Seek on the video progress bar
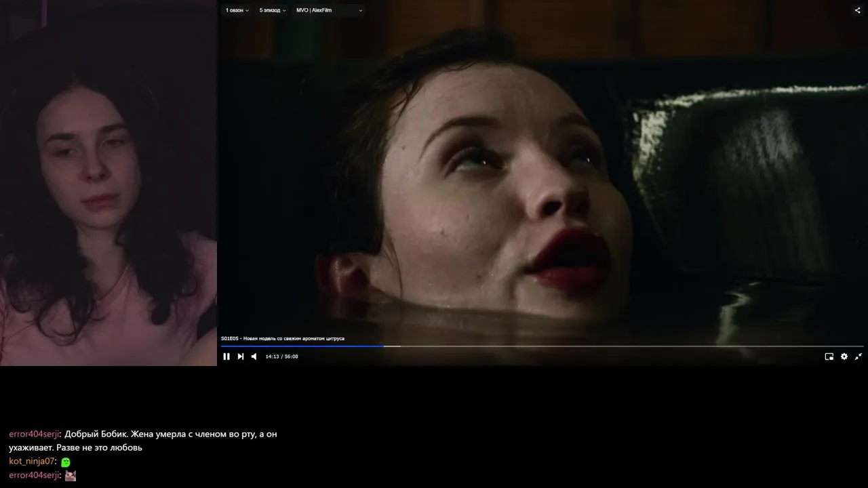The height and width of the screenshot is (488, 868). [x=542, y=346]
